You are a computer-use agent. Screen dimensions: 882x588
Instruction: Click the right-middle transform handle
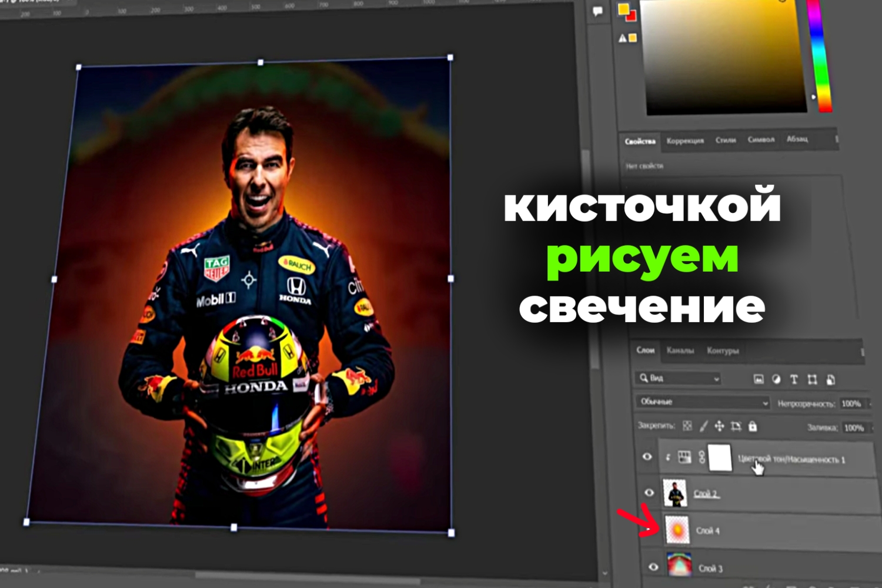pyautogui.click(x=451, y=279)
